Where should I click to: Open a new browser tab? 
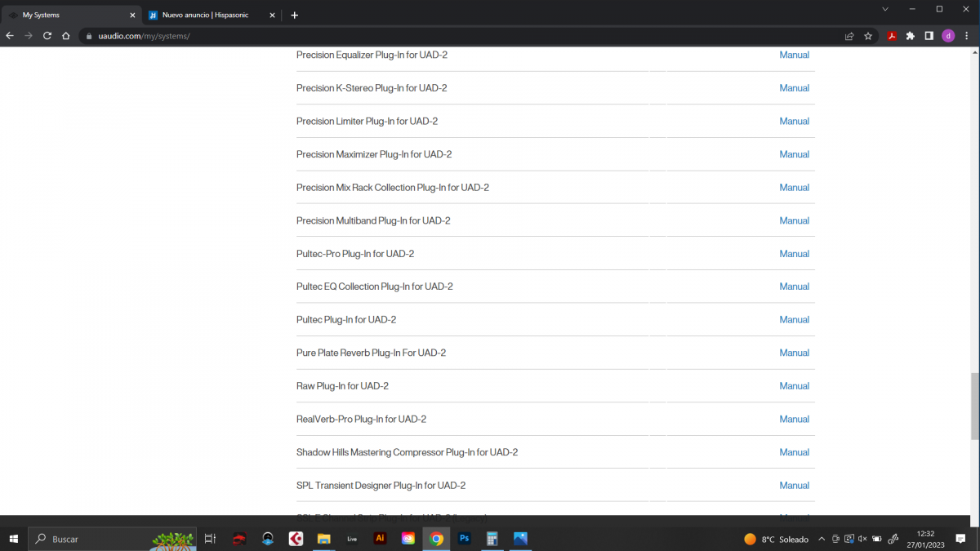pyautogui.click(x=295, y=15)
